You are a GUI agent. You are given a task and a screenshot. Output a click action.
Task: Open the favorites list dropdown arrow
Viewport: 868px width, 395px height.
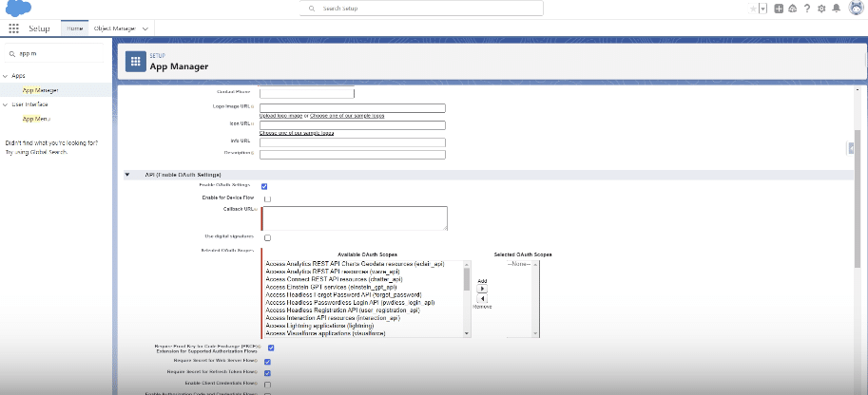point(762,9)
